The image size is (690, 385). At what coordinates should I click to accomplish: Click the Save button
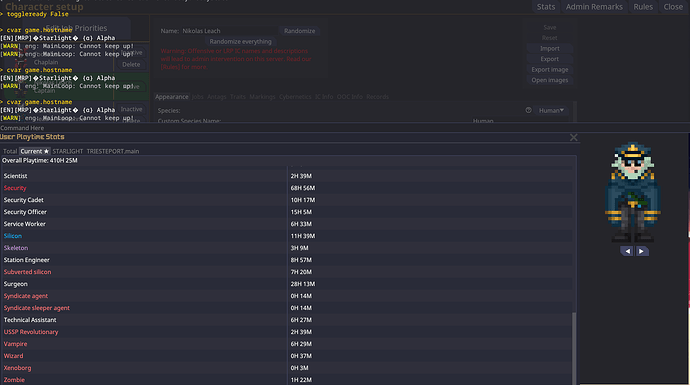(x=550, y=27)
